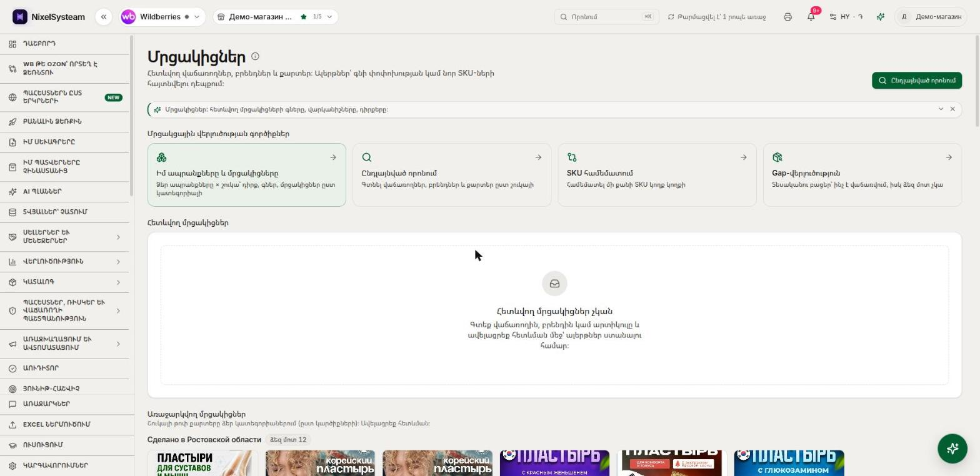Image resolution: width=980 pixels, height=476 pixels.
Task: Click the star icon on Демо-магазин selector
Action: (x=304, y=17)
